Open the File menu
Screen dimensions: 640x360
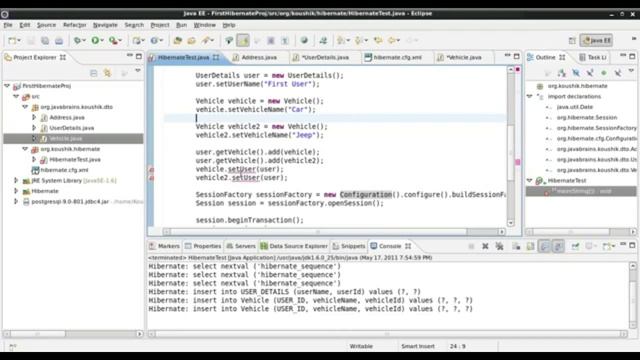(8, 25)
